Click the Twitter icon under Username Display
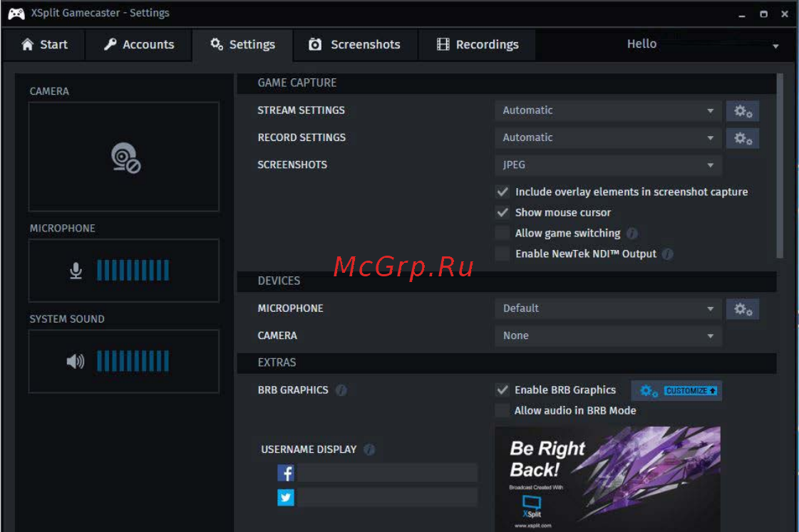Screen dimensions: 799x532 click(x=286, y=497)
